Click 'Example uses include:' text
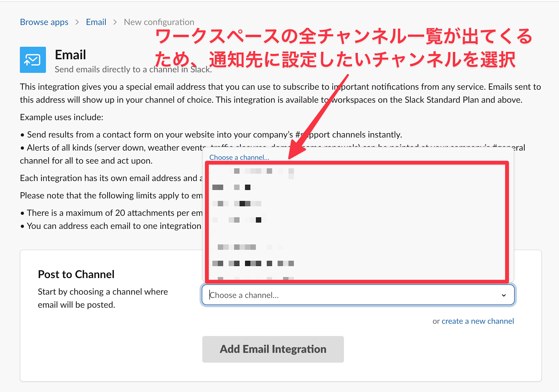 [61, 117]
